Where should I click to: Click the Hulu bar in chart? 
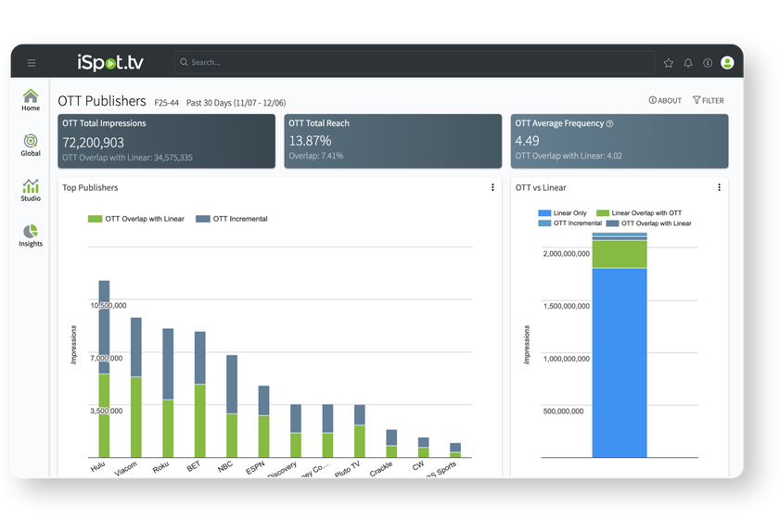coord(104,369)
